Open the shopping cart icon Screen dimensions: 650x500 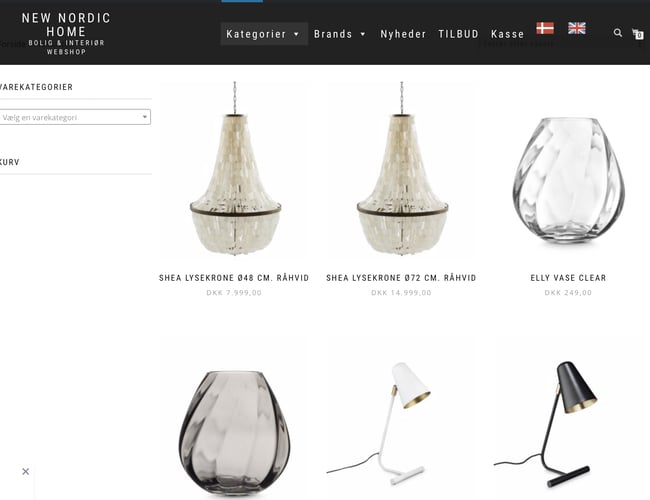coord(638,34)
